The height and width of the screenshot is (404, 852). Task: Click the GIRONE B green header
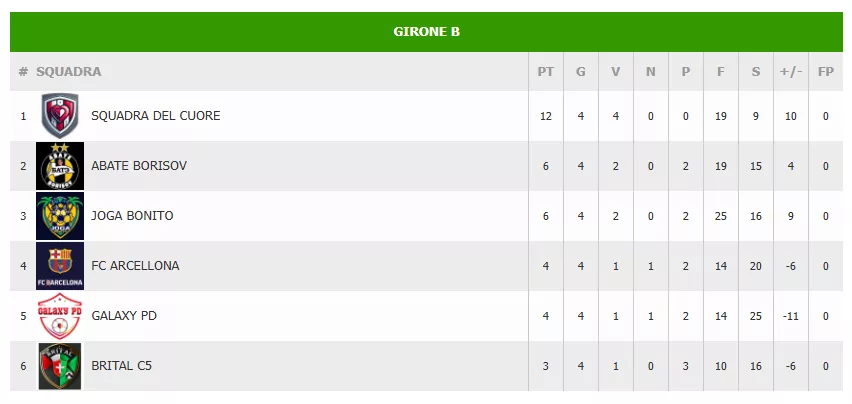click(x=426, y=31)
